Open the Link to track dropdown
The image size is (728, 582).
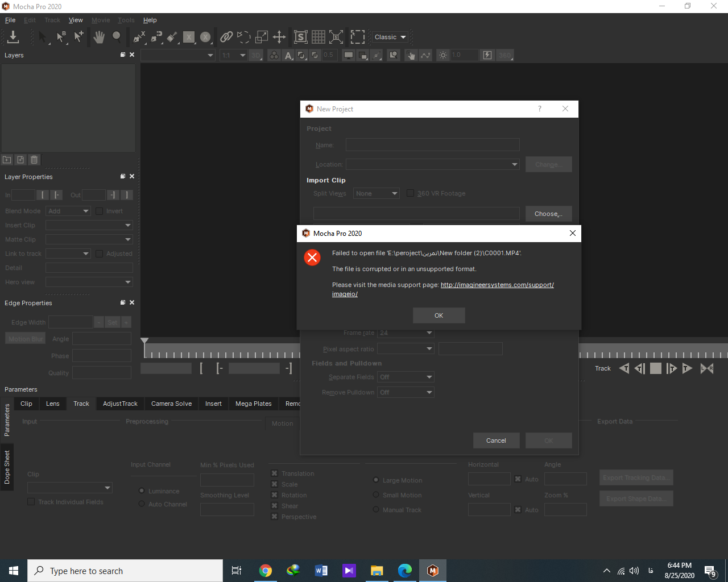pos(68,253)
